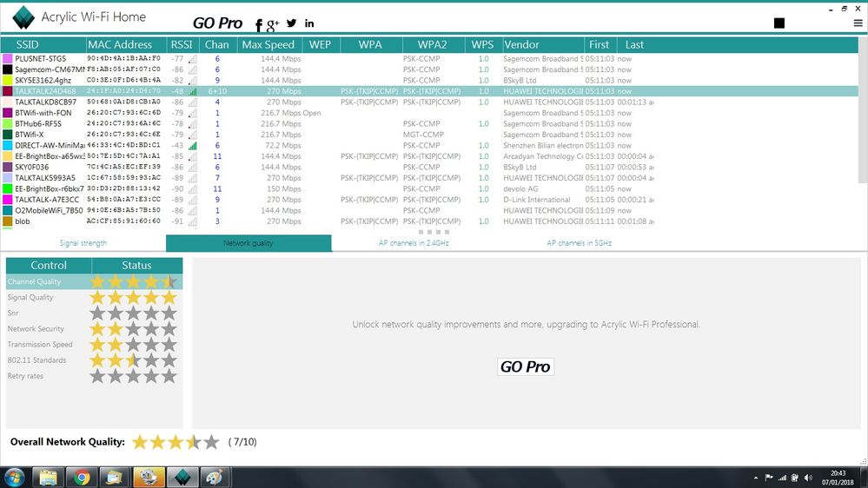The width and height of the screenshot is (868, 488).
Task: Select the O2MobileWiFi_7B50 network
Action: point(429,210)
